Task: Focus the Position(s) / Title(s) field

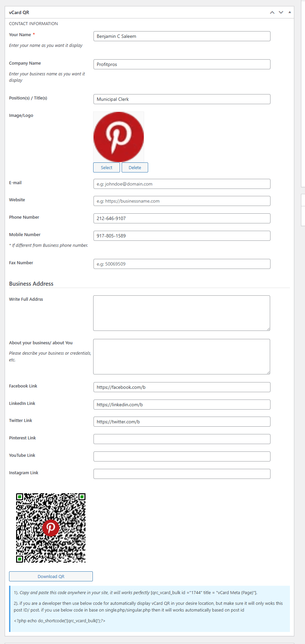Action: 182,99
